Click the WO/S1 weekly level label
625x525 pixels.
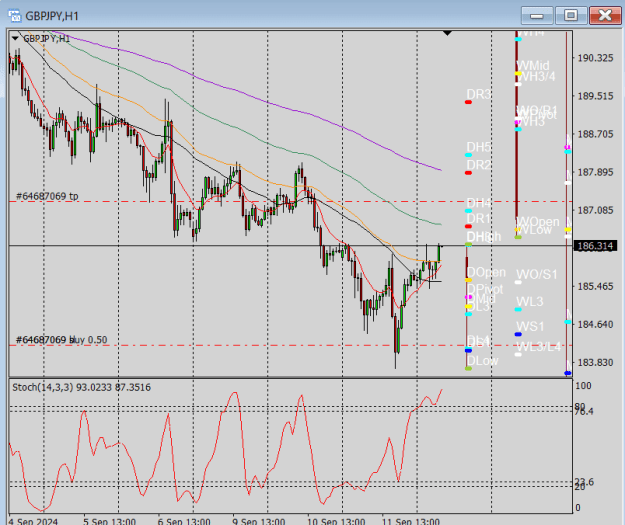pos(537,274)
